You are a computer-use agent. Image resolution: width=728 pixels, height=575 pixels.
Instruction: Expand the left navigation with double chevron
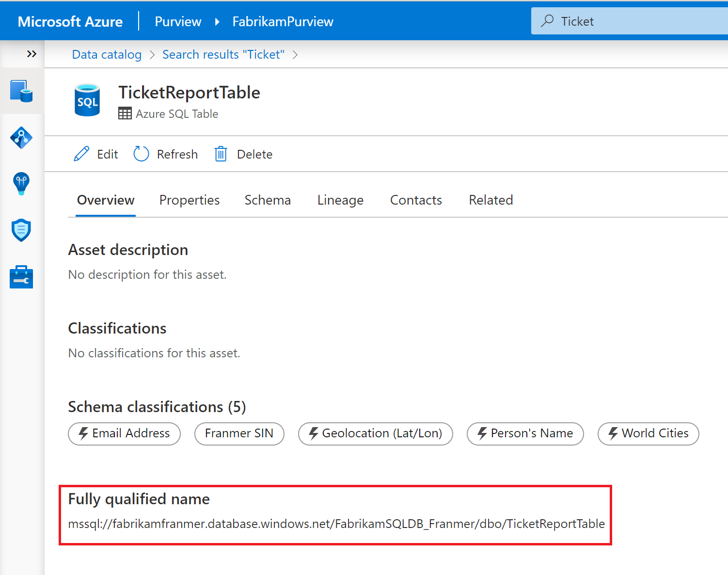point(32,54)
